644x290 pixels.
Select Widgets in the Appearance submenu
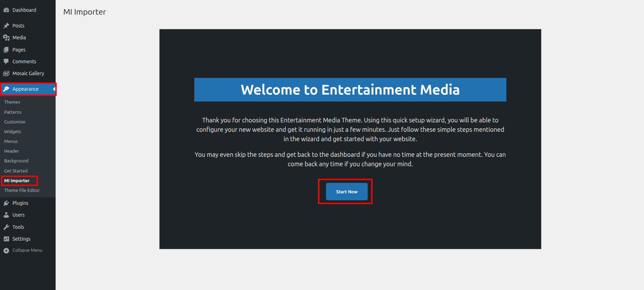pos(13,132)
